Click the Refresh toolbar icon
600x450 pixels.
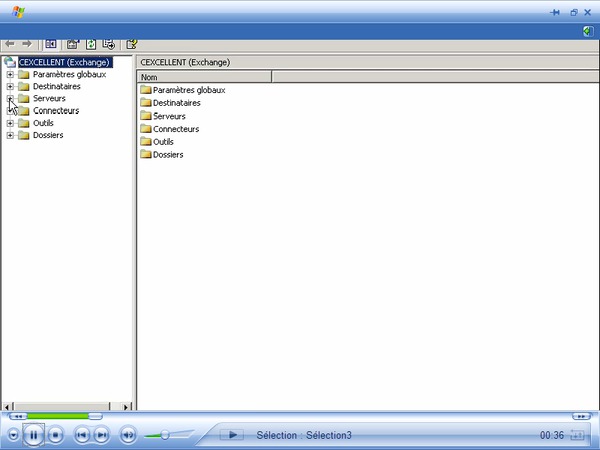(91, 44)
